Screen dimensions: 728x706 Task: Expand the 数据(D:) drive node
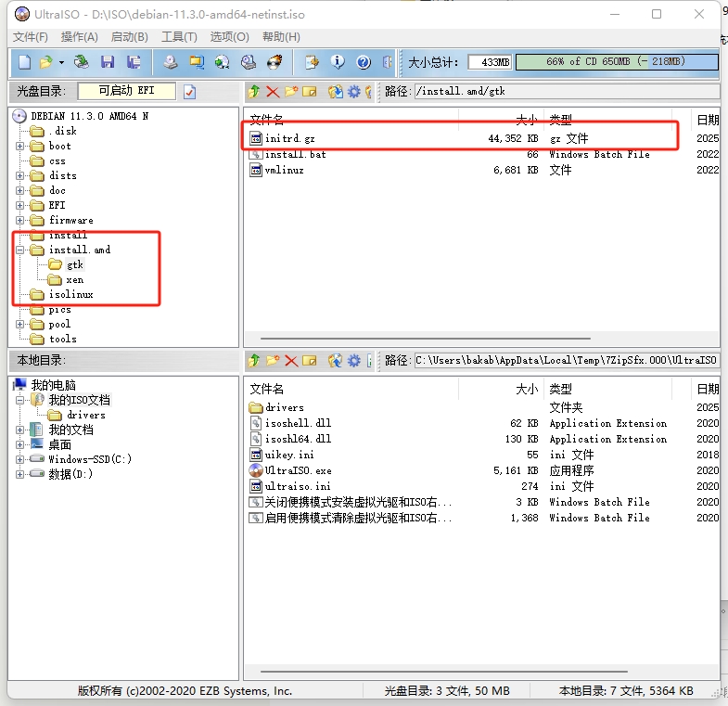(x=19, y=474)
